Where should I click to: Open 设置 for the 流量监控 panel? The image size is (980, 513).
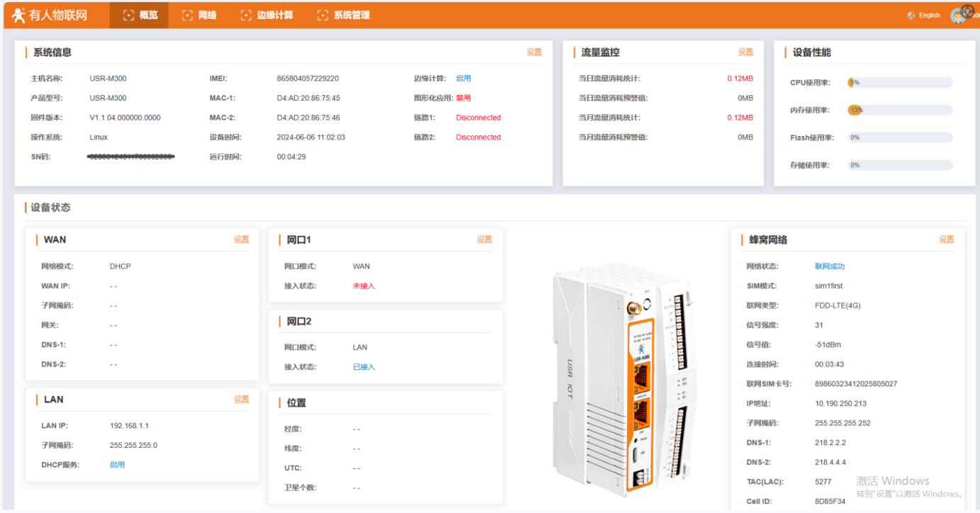click(x=745, y=52)
